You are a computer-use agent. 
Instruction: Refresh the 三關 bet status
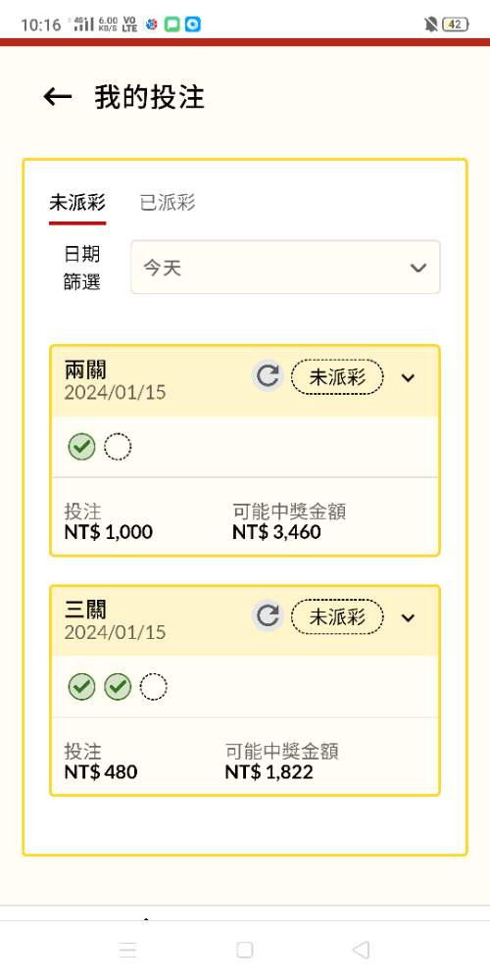pyautogui.click(x=269, y=616)
